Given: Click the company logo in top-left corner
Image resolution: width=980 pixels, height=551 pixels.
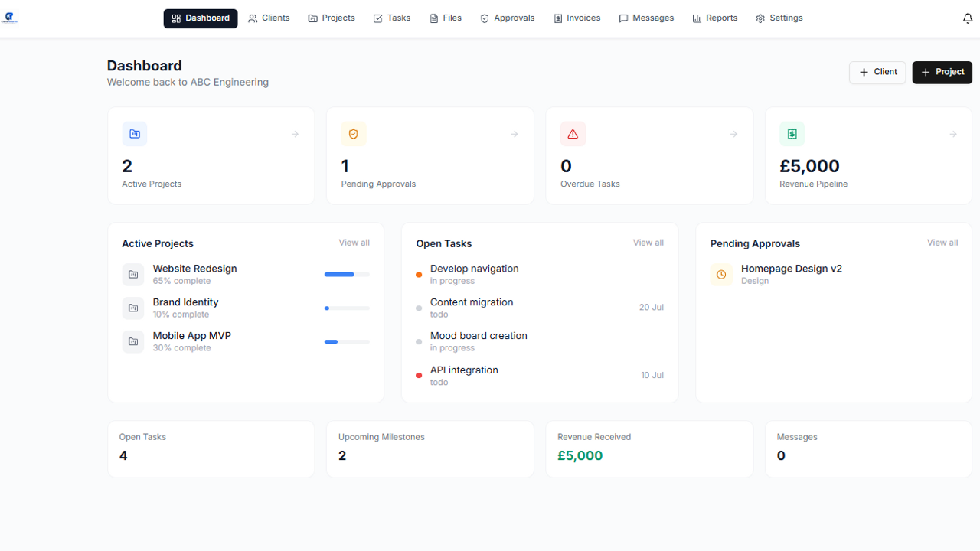Looking at the screenshot, I should pos(10,18).
